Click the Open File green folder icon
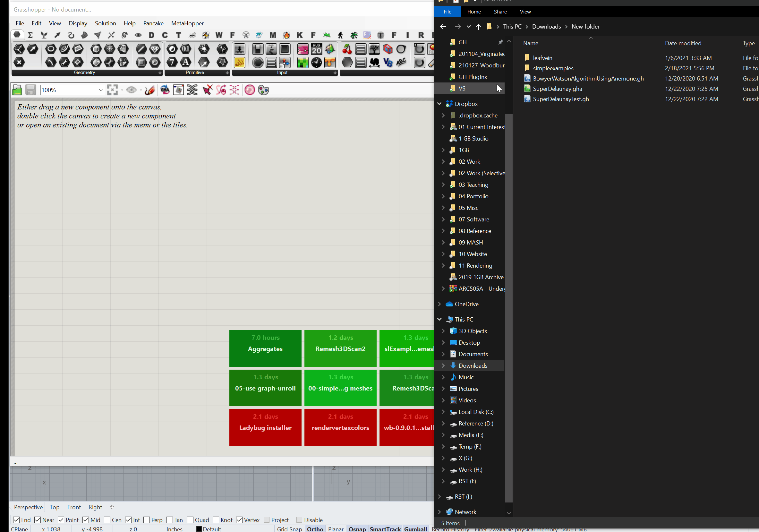 [x=17, y=90]
